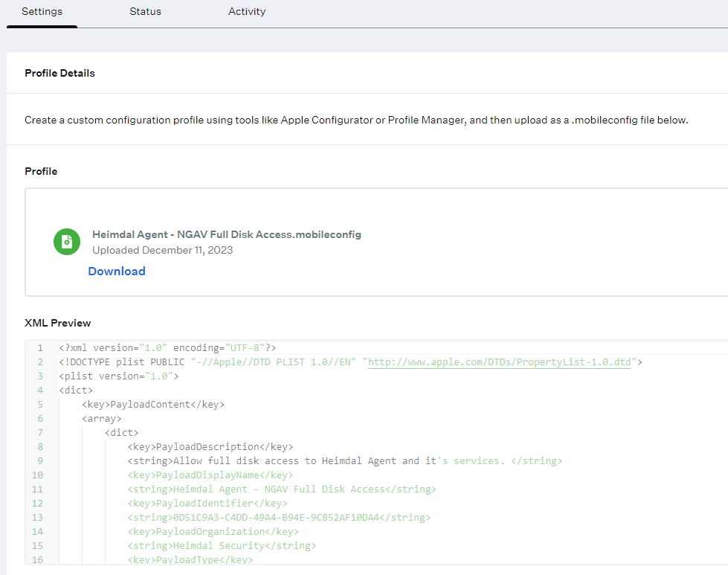Open the Activity tab
Image resolution: width=728 pixels, height=575 pixels.
(247, 12)
